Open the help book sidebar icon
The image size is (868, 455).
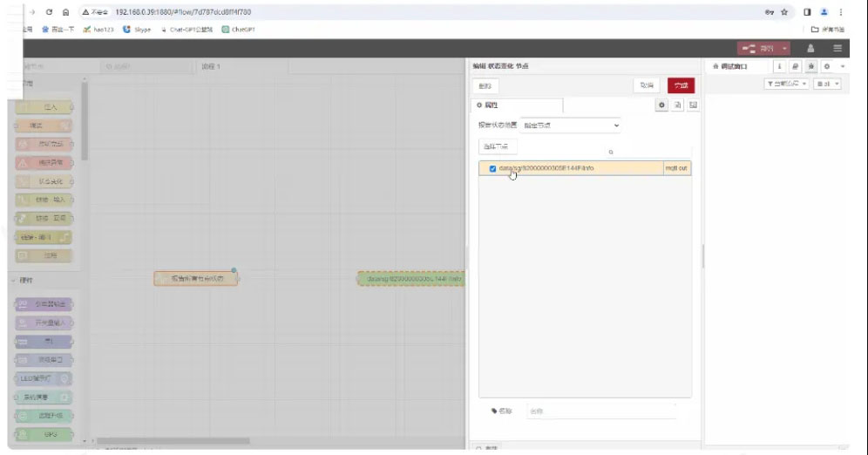point(795,67)
